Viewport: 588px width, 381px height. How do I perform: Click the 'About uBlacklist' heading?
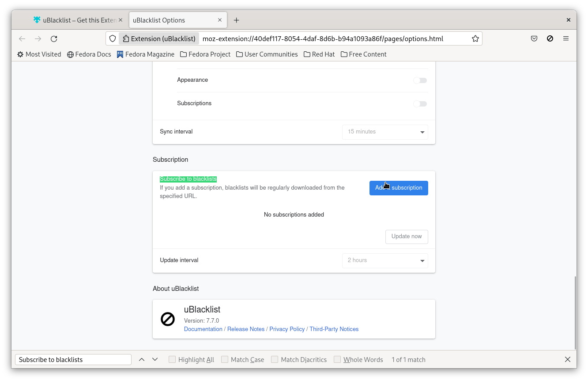pos(176,289)
